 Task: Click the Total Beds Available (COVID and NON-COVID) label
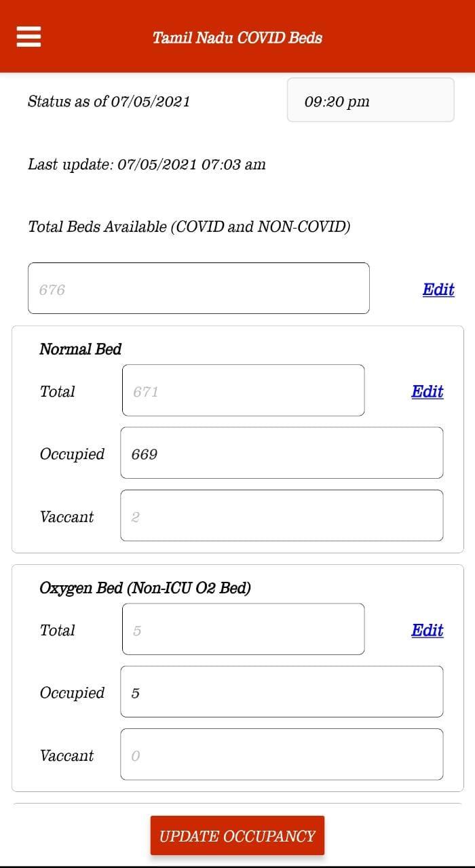tap(189, 227)
